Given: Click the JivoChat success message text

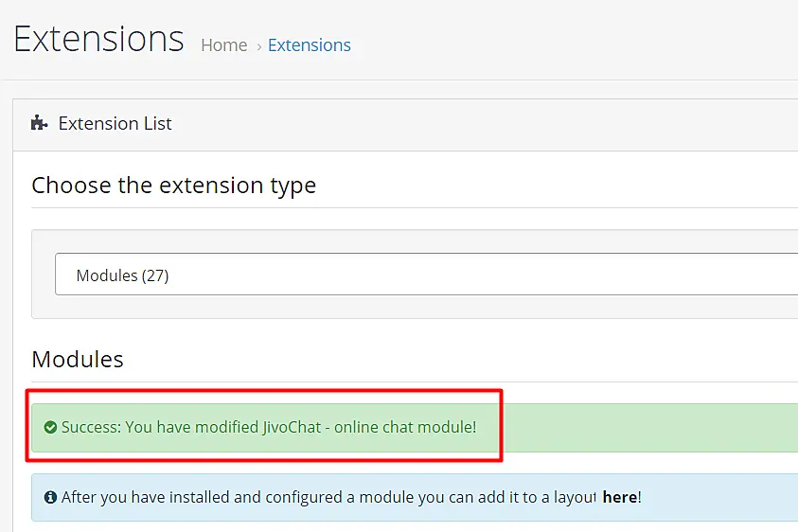Looking at the screenshot, I should click(x=269, y=427).
